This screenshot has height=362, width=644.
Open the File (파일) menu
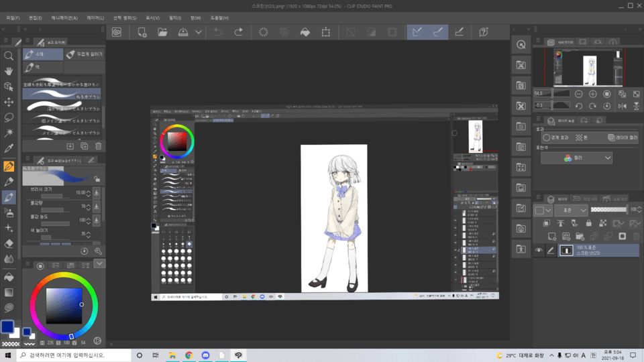coord(13,18)
